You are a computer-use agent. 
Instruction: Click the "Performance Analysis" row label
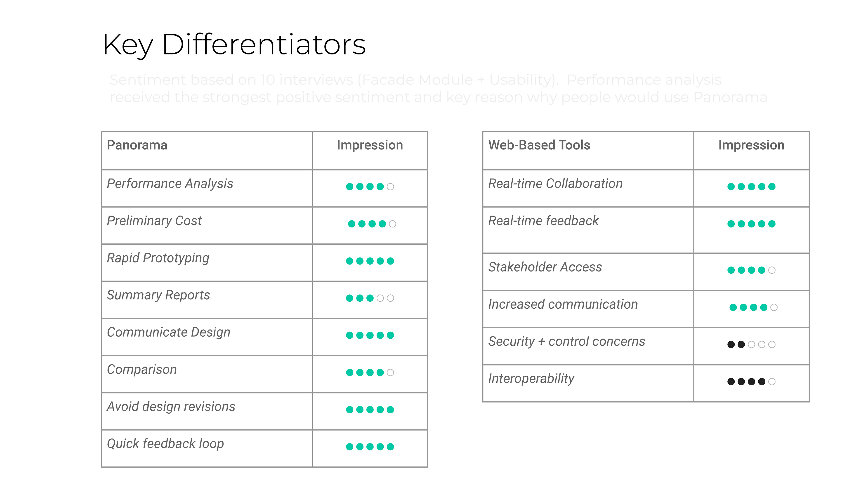(170, 183)
